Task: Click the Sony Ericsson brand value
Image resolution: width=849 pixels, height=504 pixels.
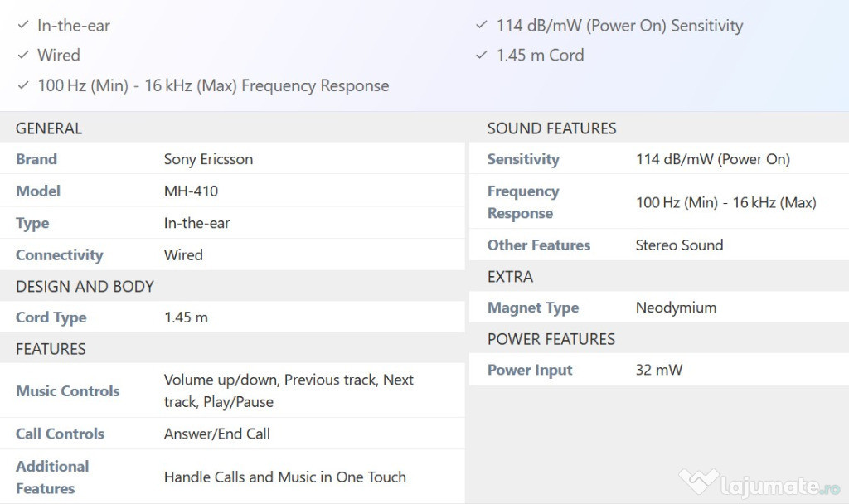Action: click(208, 159)
